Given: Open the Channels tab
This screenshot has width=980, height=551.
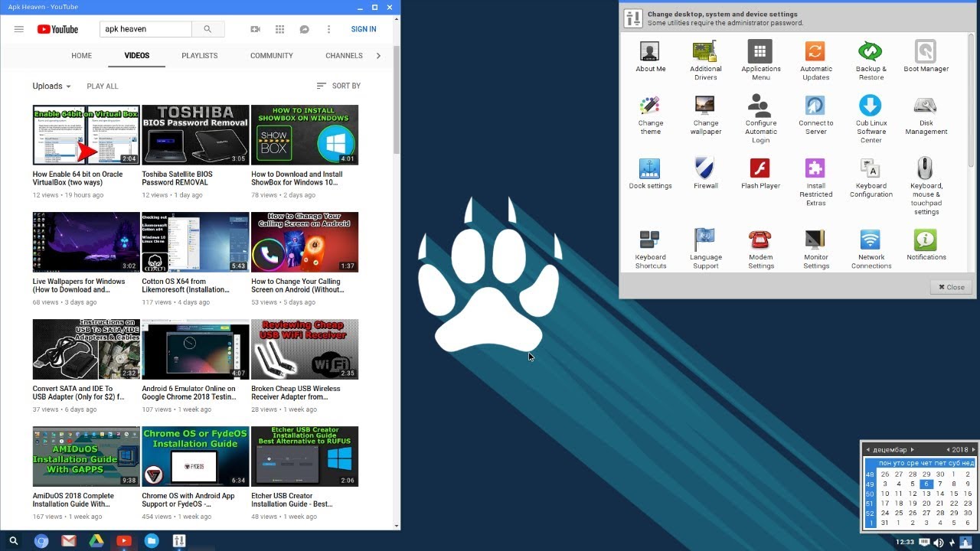Looking at the screenshot, I should 344,56.
